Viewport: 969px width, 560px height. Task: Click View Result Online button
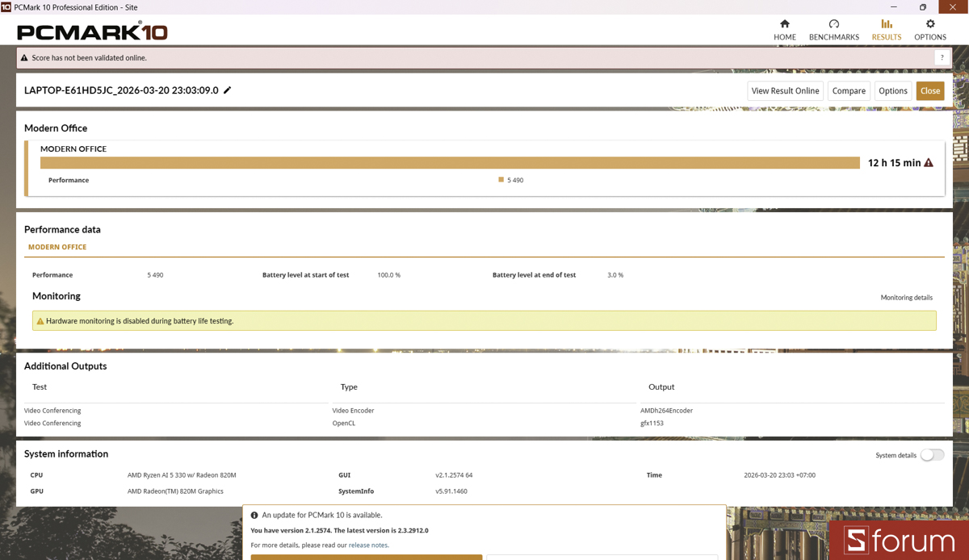click(785, 91)
